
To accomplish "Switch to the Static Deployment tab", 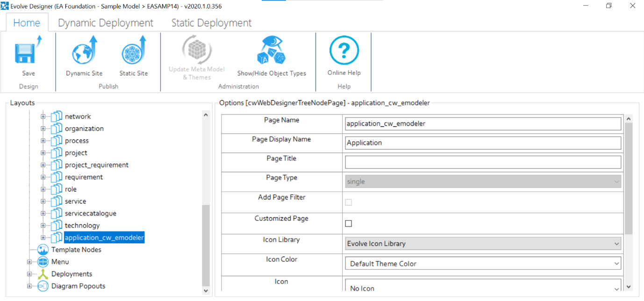I will pyautogui.click(x=211, y=23).
